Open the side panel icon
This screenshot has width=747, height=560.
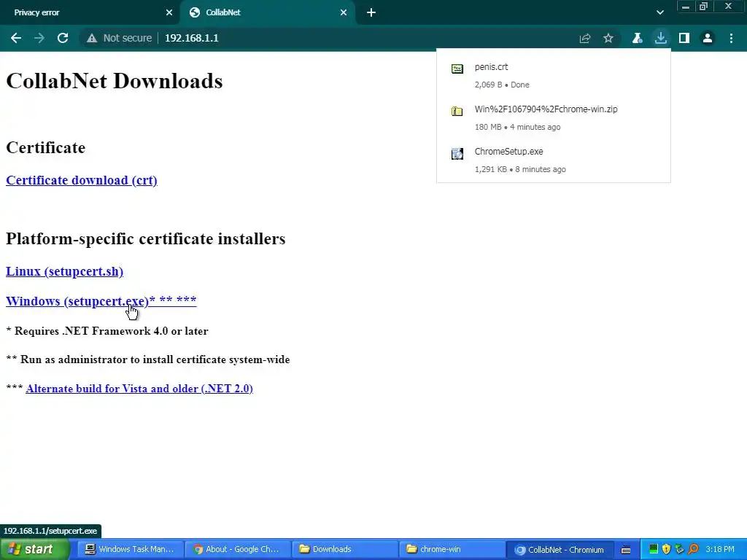coord(684,38)
